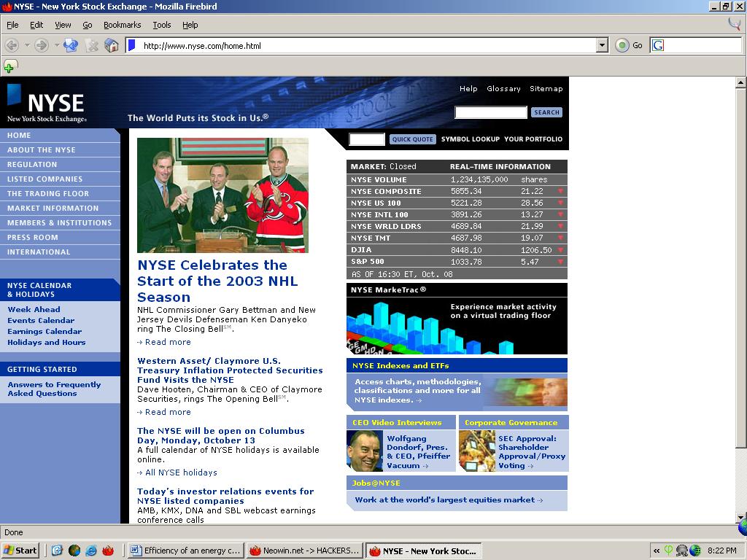Image resolution: width=747 pixels, height=560 pixels.
Task: Click the globe system tray icon
Action: (695, 551)
